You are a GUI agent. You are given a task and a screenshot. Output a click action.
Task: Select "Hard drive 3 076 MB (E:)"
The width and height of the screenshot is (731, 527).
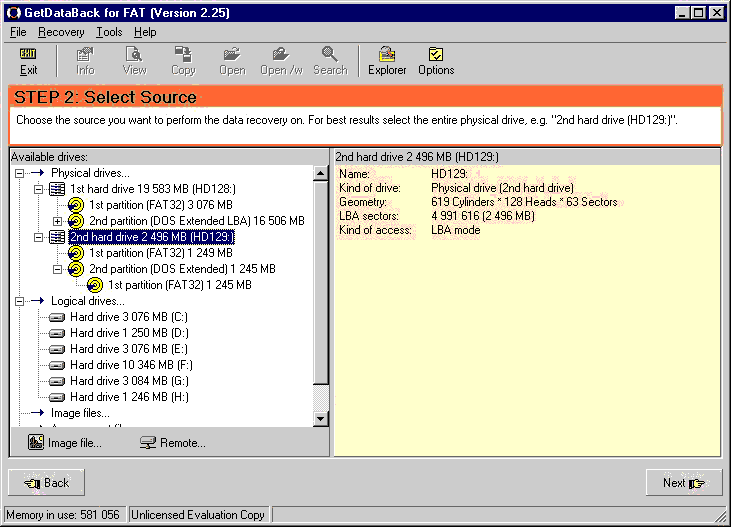point(129,349)
